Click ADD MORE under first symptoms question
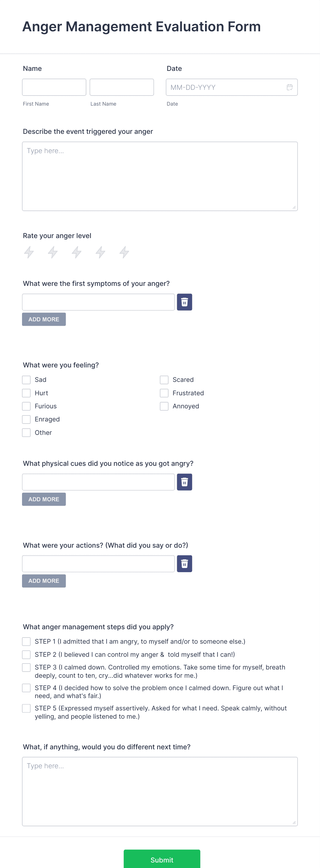320x868 pixels. tap(44, 319)
